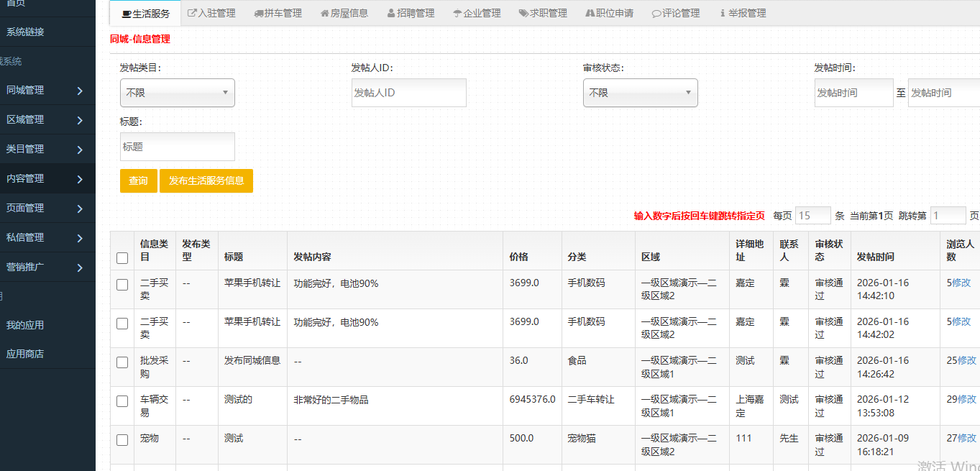Check the 批发采购 row checkbox
The height and width of the screenshot is (471, 980).
click(122, 362)
